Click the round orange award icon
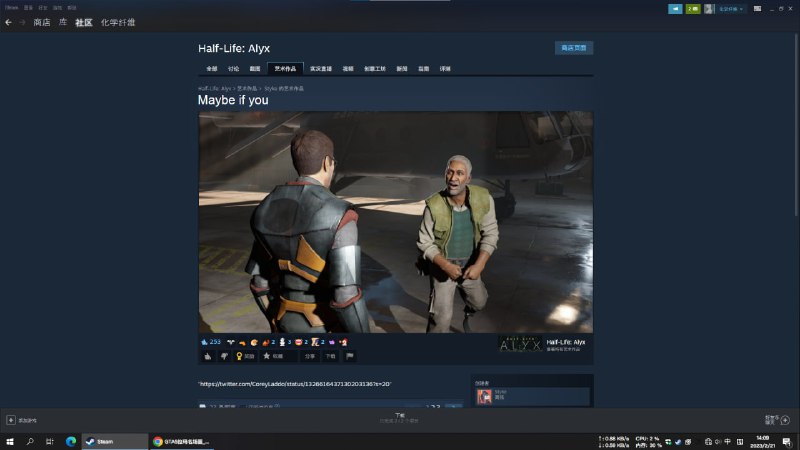 (x=254, y=342)
